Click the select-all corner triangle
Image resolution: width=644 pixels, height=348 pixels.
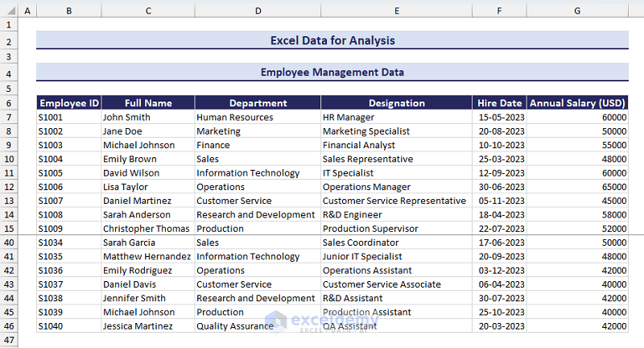9,10
